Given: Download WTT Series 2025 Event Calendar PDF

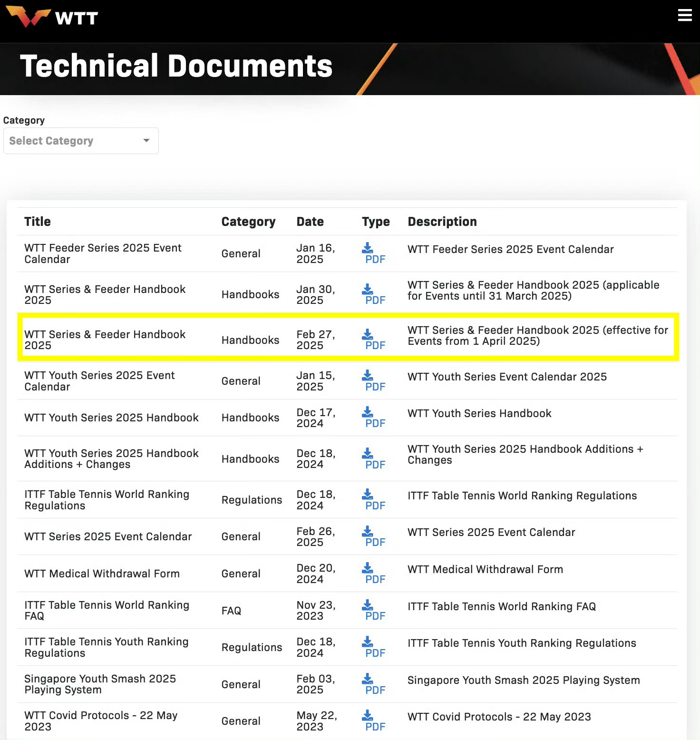Looking at the screenshot, I should [x=375, y=536].
